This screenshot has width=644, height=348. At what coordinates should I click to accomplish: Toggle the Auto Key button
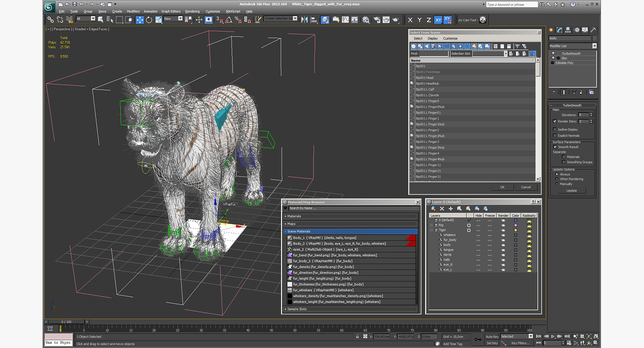(492, 336)
